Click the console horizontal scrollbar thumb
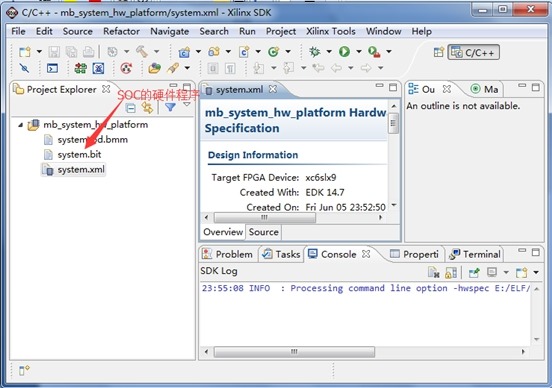The height and width of the screenshot is (388, 552). pos(294,351)
